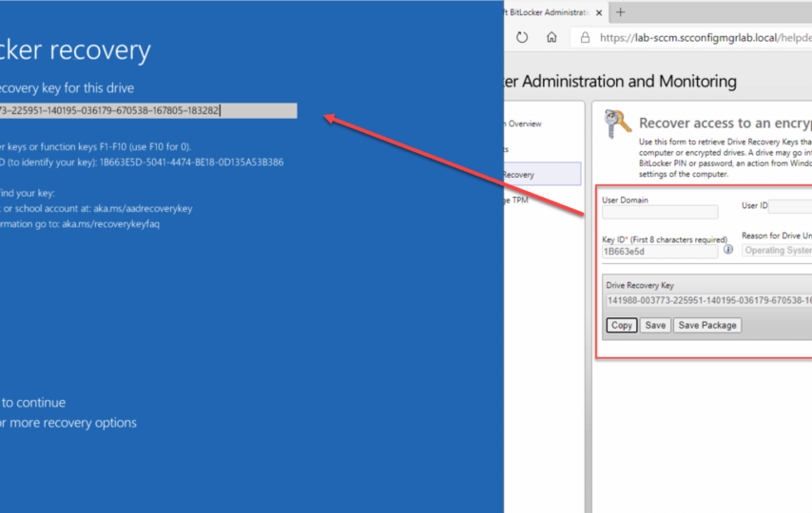This screenshot has height=513, width=812.
Task: Click the 'to continue' text on blue screen
Action: pos(33,402)
